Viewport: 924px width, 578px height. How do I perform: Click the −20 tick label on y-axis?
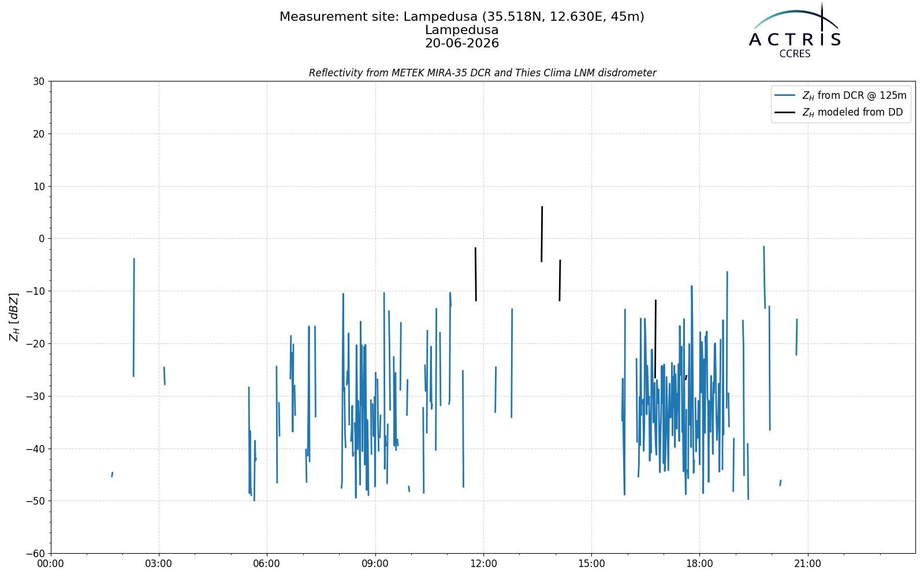point(35,344)
